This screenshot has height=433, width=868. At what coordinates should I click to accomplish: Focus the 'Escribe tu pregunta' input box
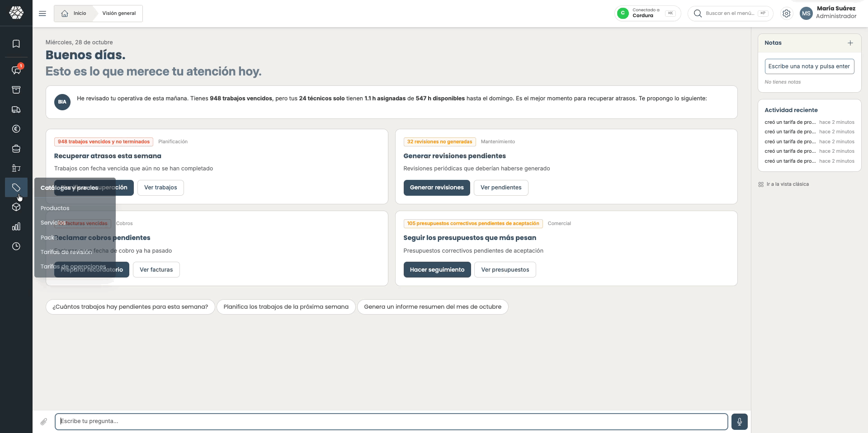(392, 422)
